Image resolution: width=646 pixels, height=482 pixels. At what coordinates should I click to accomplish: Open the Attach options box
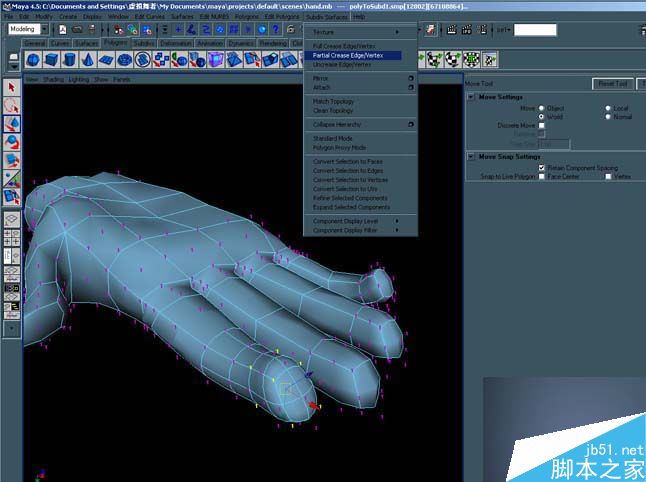(411, 87)
